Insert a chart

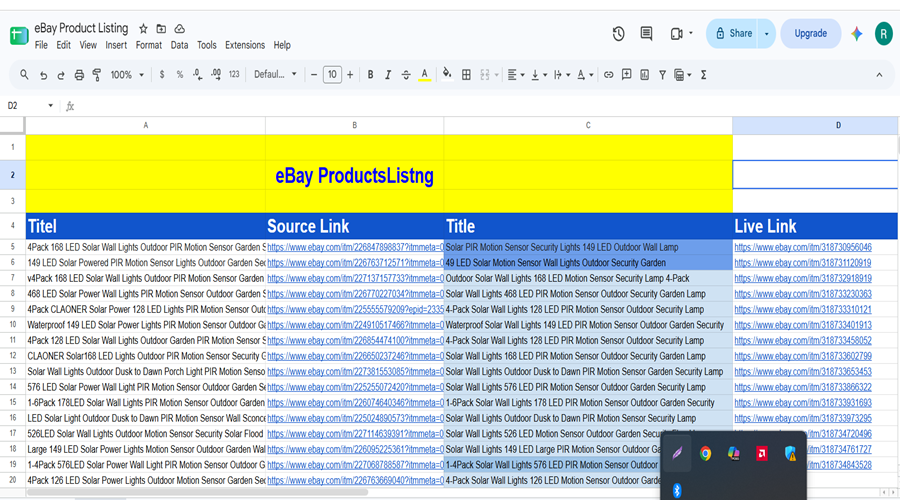point(645,75)
